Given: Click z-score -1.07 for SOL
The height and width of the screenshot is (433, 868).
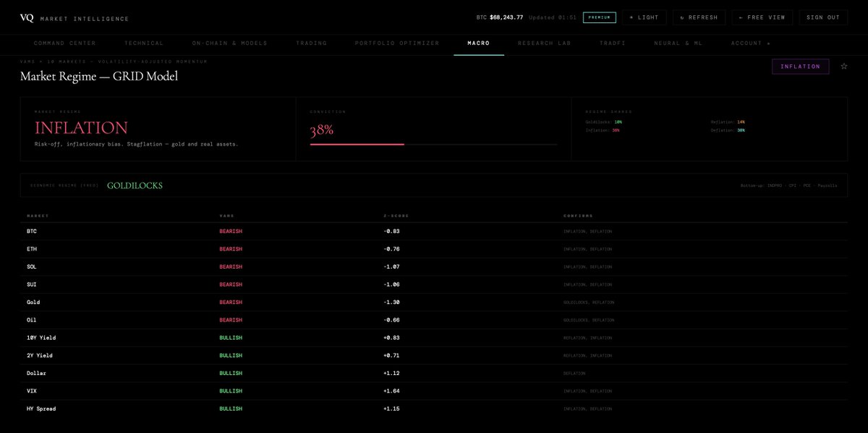Looking at the screenshot, I should click(x=391, y=266).
